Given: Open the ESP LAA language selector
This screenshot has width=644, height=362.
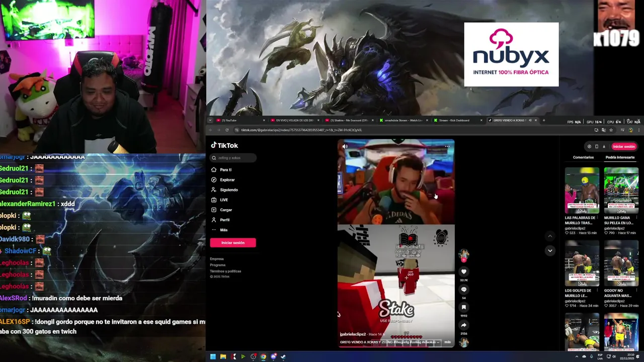Looking at the screenshot, I should [x=600, y=356].
